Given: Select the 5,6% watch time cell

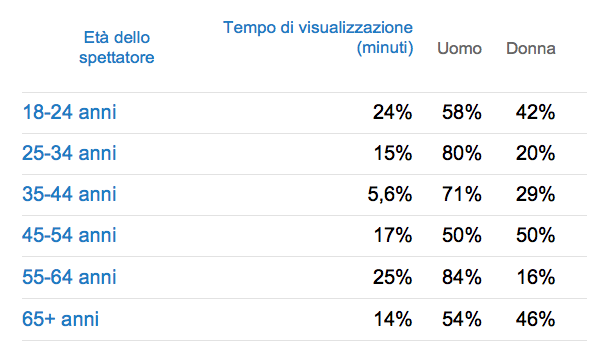Looking at the screenshot, I should pos(390,194).
